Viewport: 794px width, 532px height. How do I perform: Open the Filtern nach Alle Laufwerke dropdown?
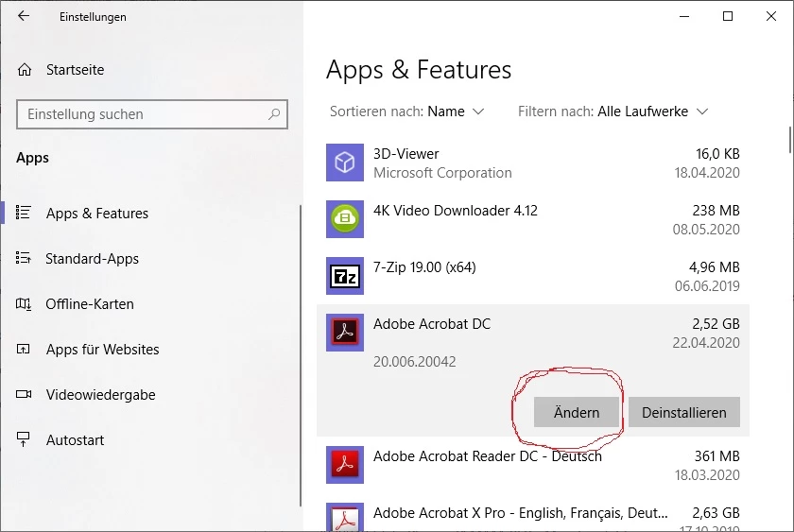pyautogui.click(x=613, y=112)
